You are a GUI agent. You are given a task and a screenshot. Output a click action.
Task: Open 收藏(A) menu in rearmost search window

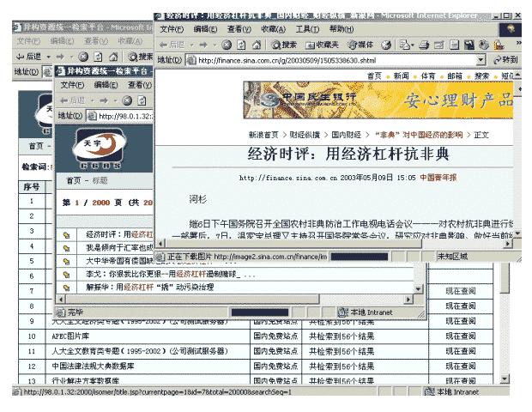(130, 41)
